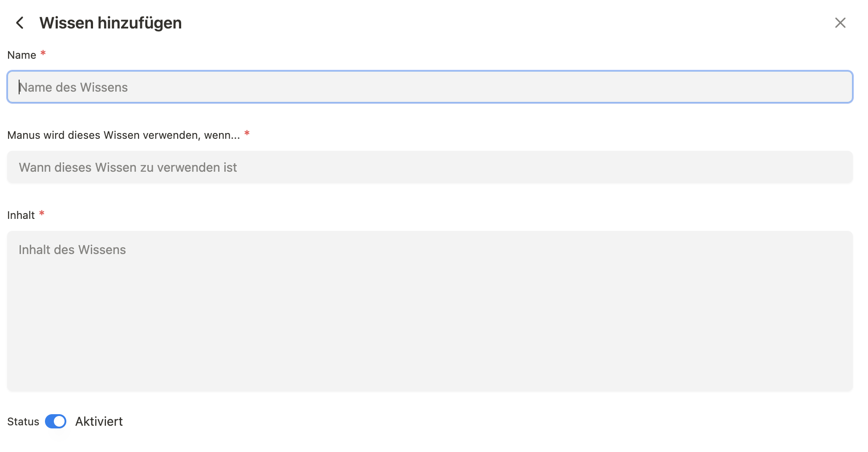Dismiss the form using the X icon

(840, 23)
